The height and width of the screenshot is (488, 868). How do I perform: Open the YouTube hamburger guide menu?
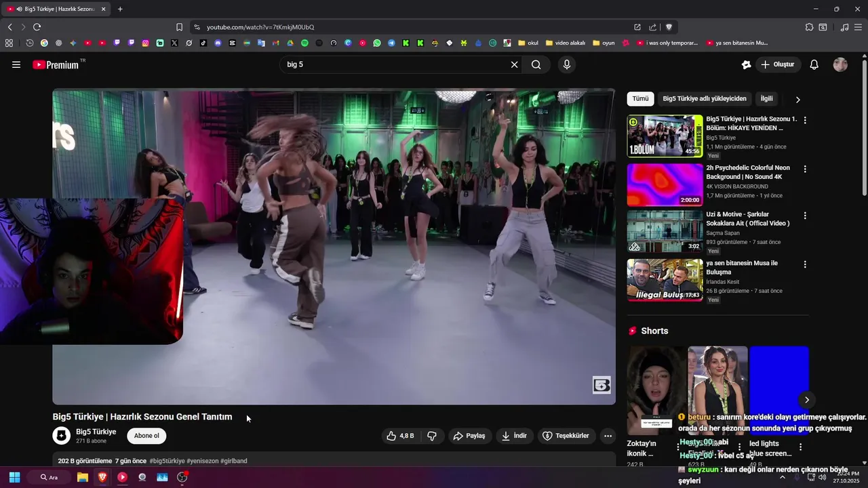16,64
